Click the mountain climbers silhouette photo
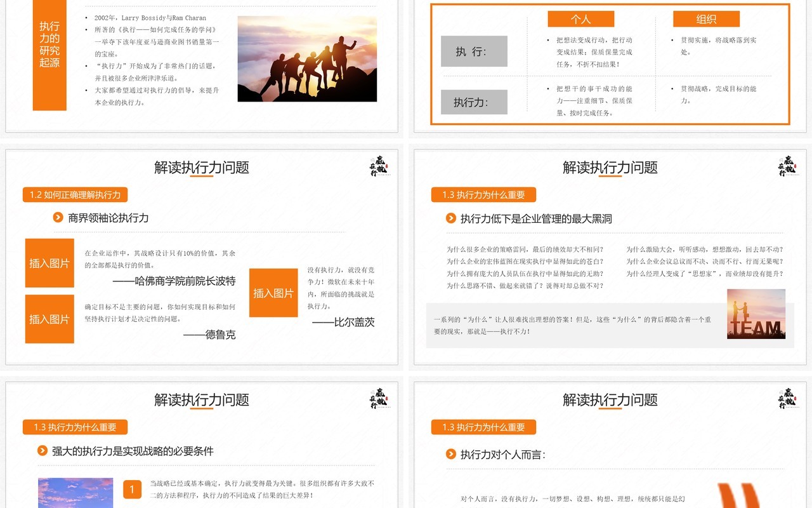This screenshot has width=812, height=508. (307, 59)
